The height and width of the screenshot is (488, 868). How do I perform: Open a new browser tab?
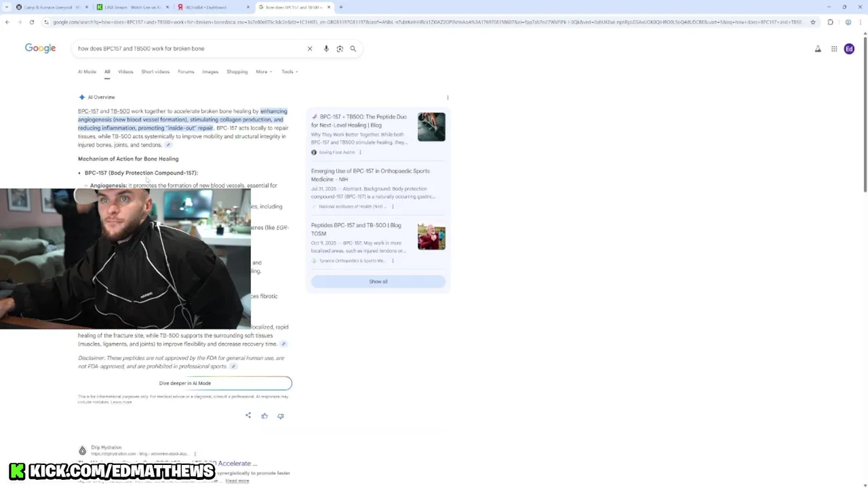click(x=341, y=7)
